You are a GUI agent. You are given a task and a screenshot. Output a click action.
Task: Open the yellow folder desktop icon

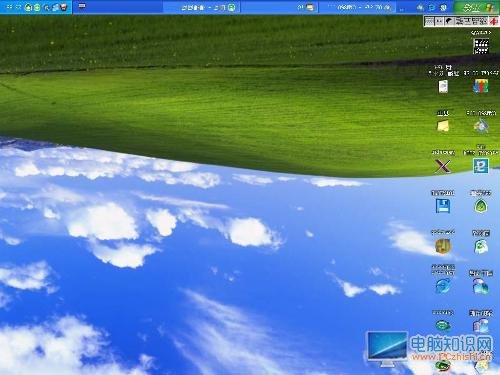coord(443,126)
